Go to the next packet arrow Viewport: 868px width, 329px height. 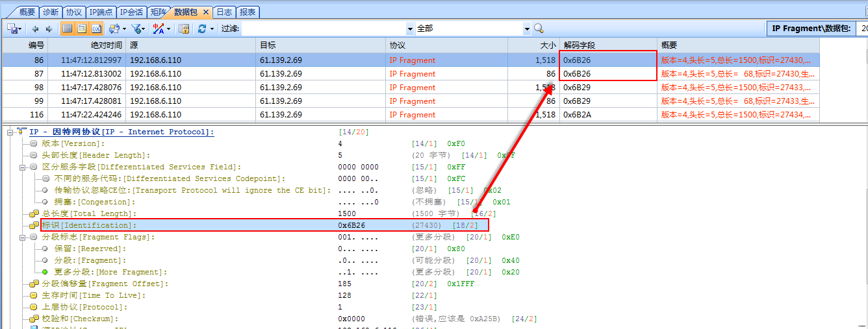(x=49, y=29)
